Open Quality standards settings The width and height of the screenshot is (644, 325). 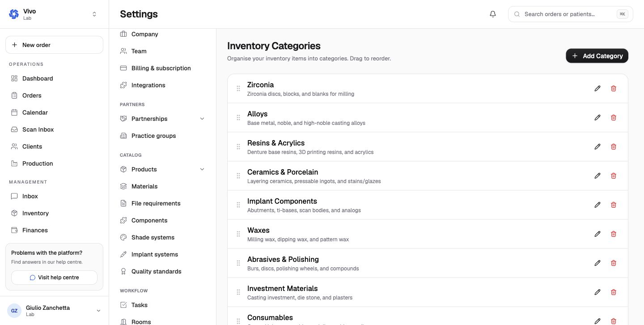(162, 271)
